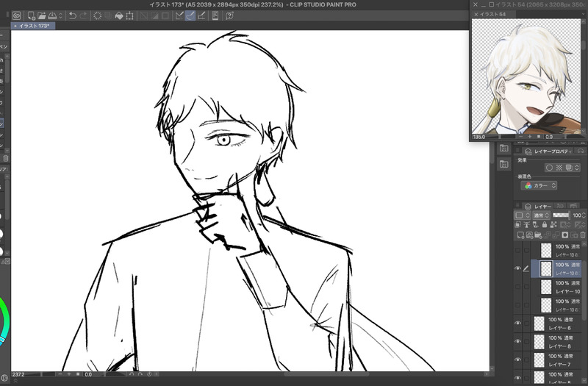Image resolution: width=588 pixels, height=386 pixels.
Task: Open the layer panel hamburger menu
Action: click(x=517, y=207)
